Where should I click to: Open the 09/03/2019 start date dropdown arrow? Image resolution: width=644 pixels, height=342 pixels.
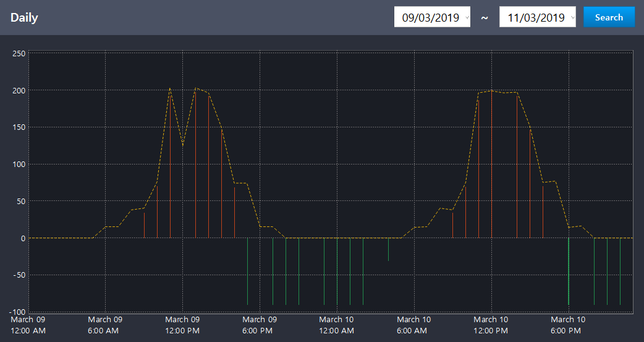(467, 18)
